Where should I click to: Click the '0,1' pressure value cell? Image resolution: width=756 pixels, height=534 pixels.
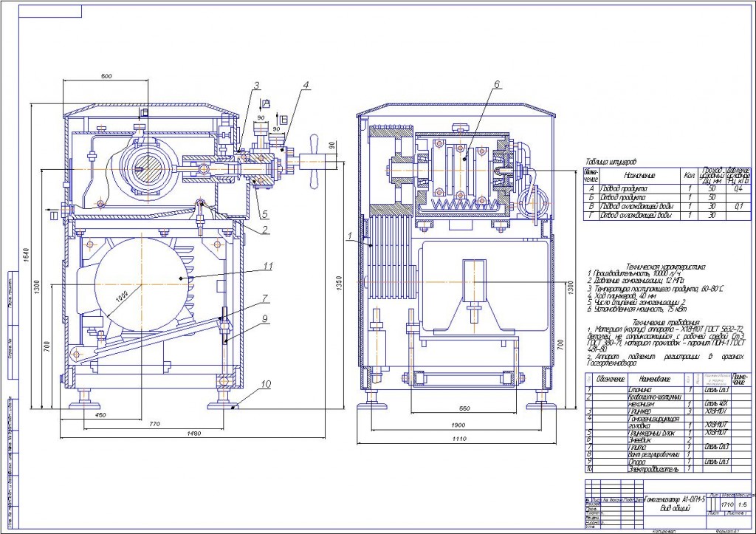pos(738,207)
